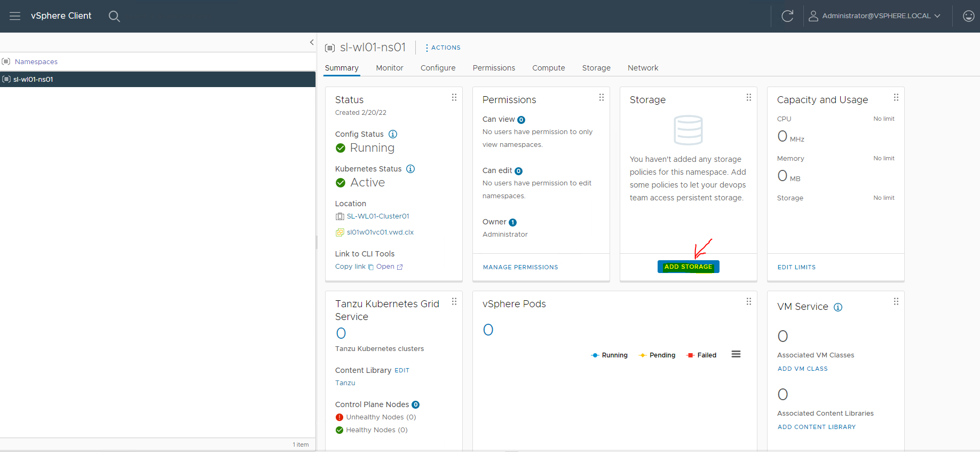Image resolution: width=980 pixels, height=452 pixels.
Task: Click the external Open link icon
Action: tap(400, 267)
